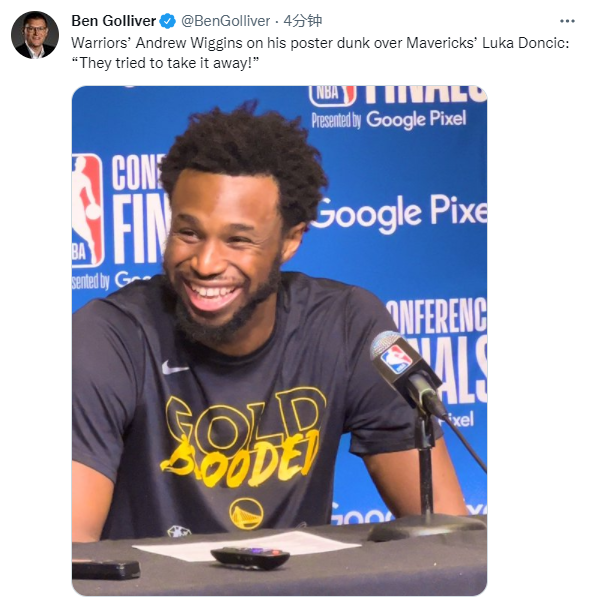Click the white paper sheet on table
This screenshot has height=601, width=591.
(x=246, y=547)
